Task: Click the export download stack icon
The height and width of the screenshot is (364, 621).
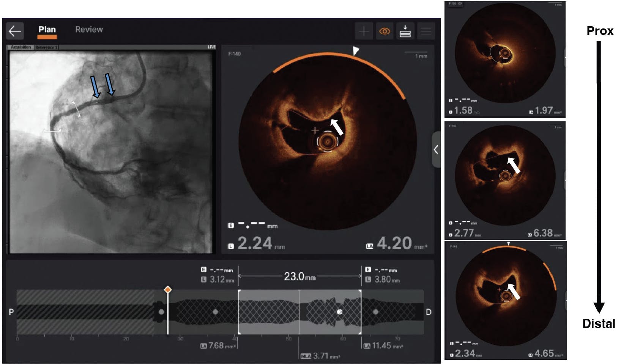Action: click(405, 31)
